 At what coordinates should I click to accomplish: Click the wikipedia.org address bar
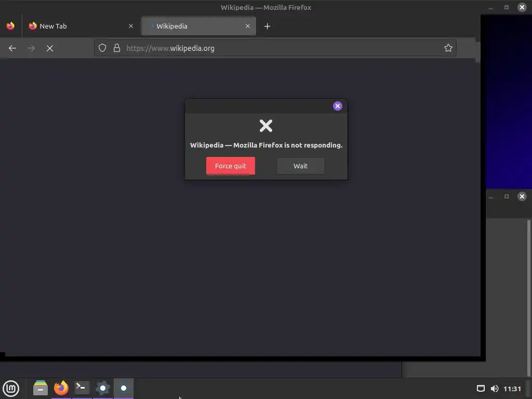point(275,48)
